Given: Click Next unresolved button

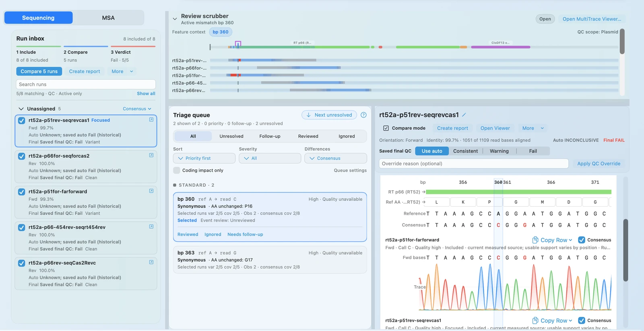Looking at the screenshot, I should coord(329,115).
